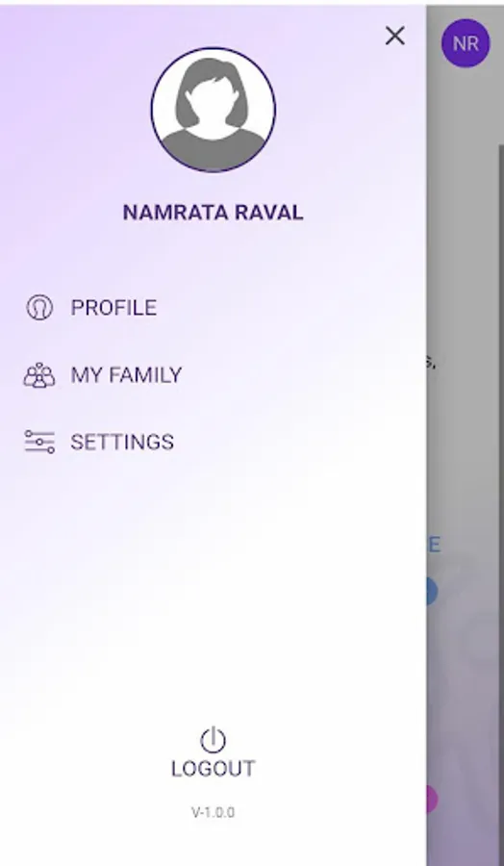The width and height of the screenshot is (504, 866).
Task: Click the cut-off text ending in 's,'
Action: pos(432,363)
